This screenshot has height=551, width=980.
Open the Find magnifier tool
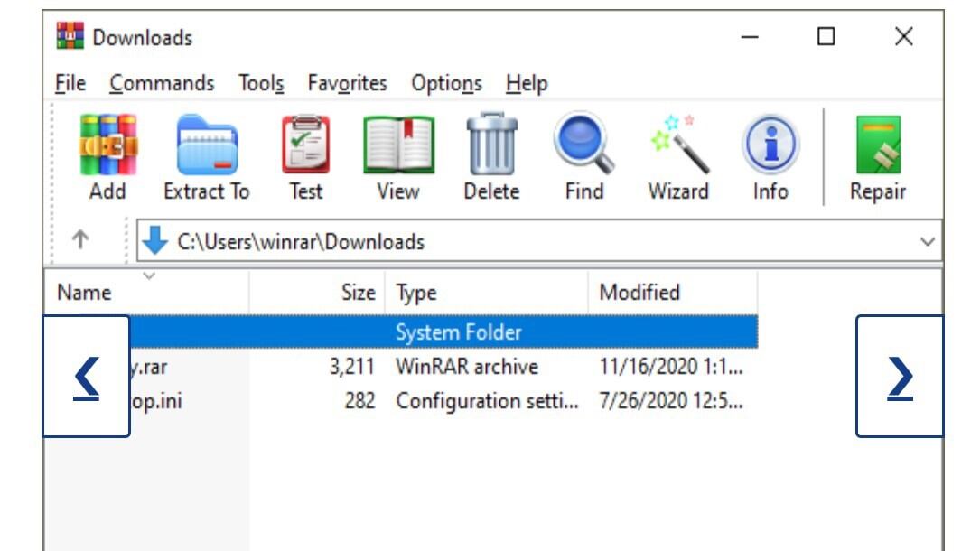583,146
